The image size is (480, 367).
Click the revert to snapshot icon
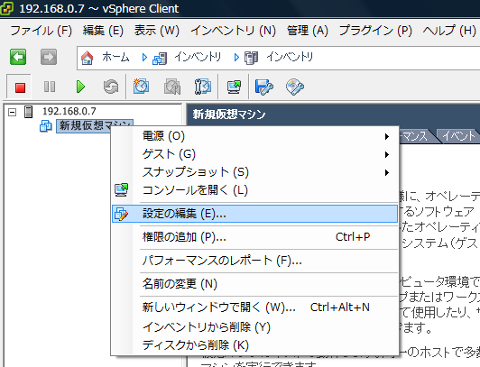[172, 87]
